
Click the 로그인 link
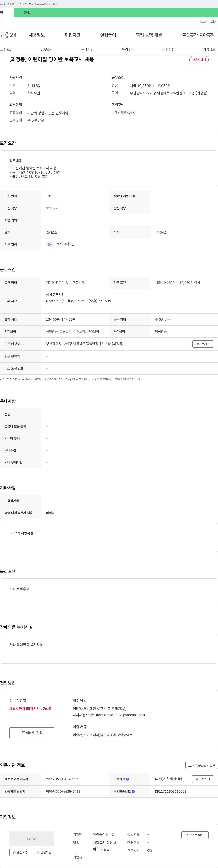[x=203, y=22]
